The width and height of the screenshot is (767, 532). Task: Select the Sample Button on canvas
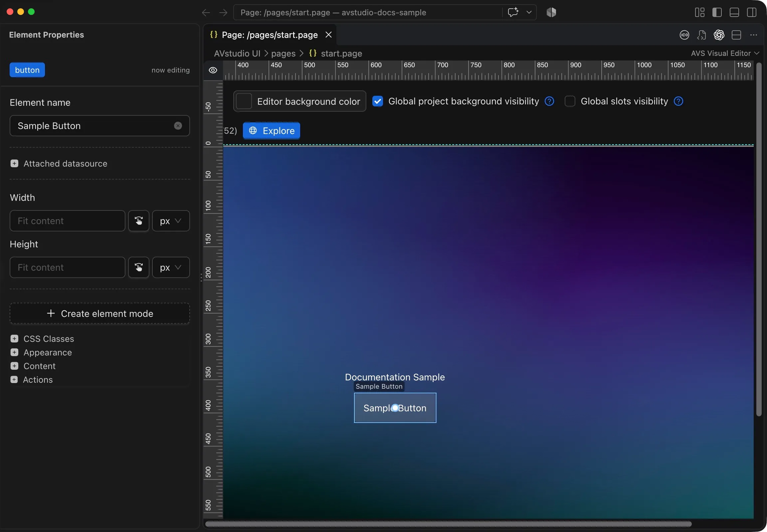[395, 408]
